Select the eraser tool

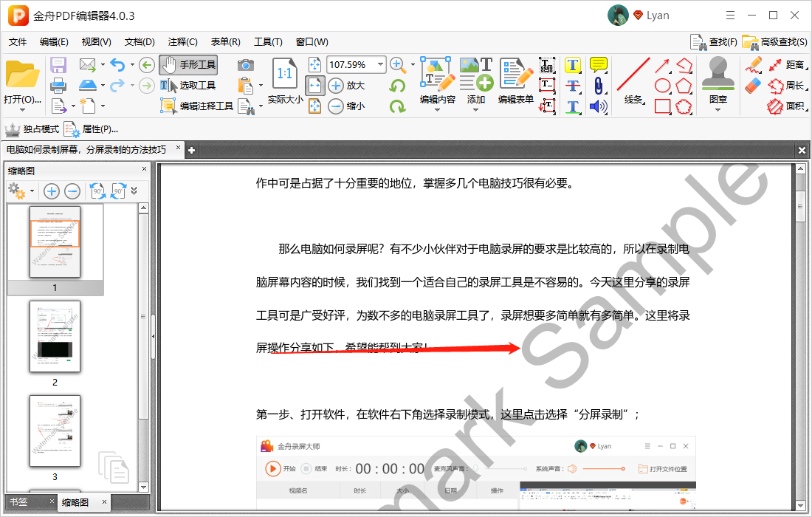pos(754,86)
